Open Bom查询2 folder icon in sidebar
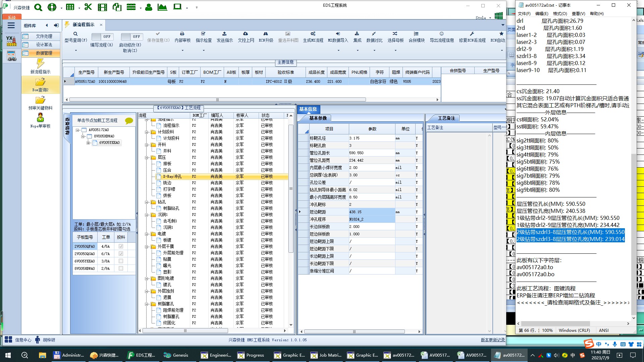The image size is (644, 362). tap(40, 82)
